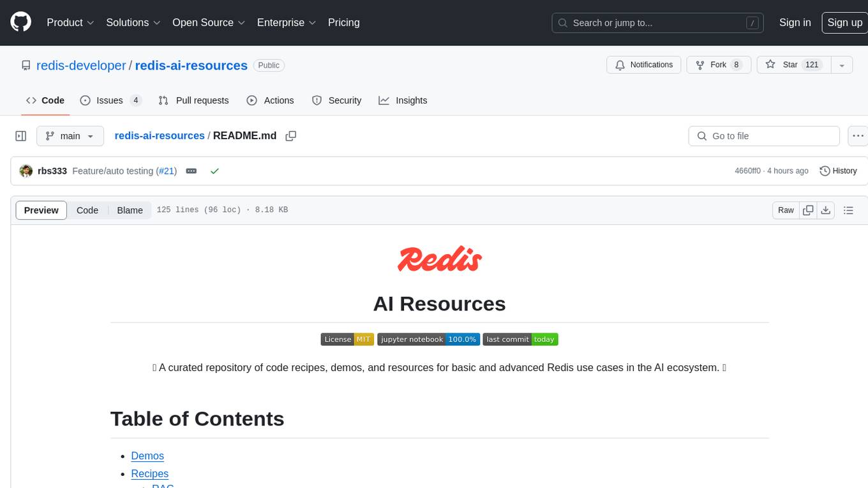Expand the commit message details ellipsis
This screenshot has width=868, height=488.
point(191,171)
